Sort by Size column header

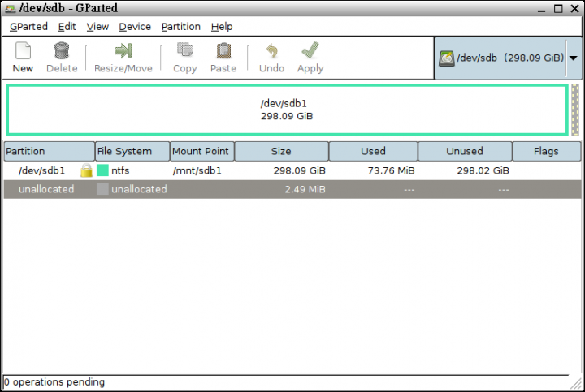281,151
